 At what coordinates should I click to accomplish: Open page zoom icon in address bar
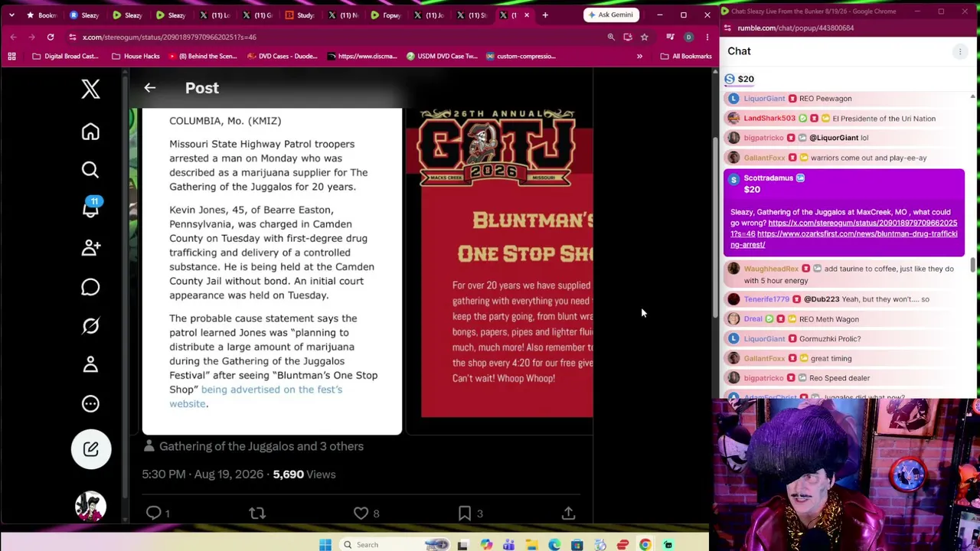(611, 37)
